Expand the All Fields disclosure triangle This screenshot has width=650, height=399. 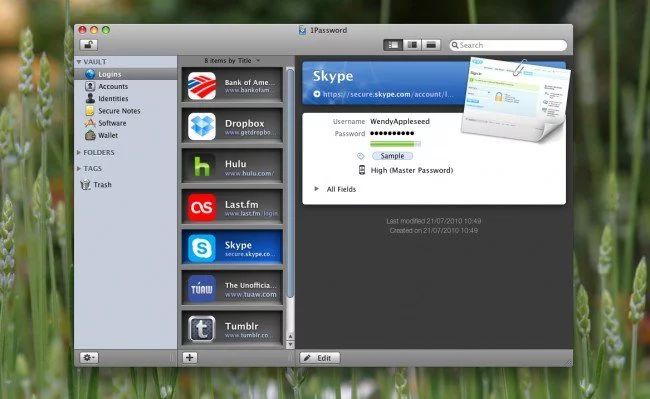pyautogui.click(x=316, y=189)
